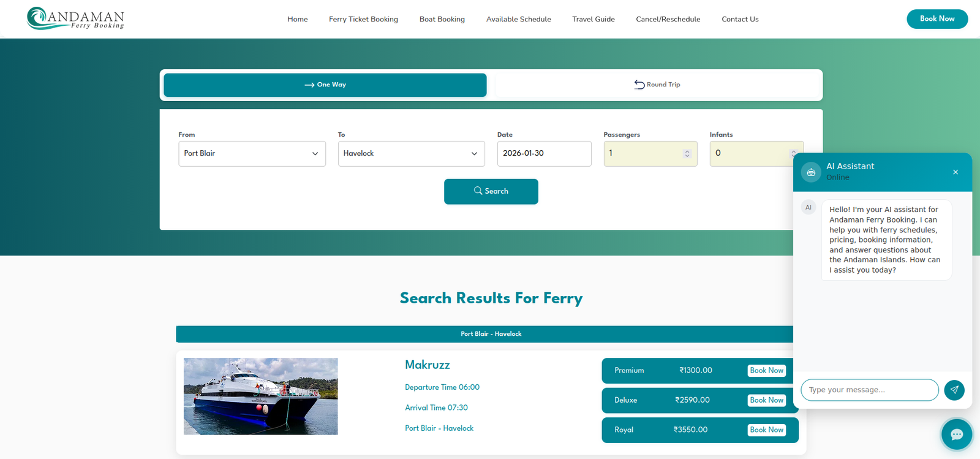Open the Cancel/Reschedule page

tap(668, 19)
